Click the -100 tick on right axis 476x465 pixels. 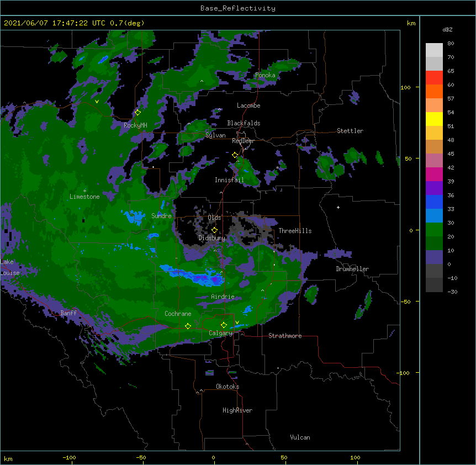pyautogui.click(x=404, y=373)
